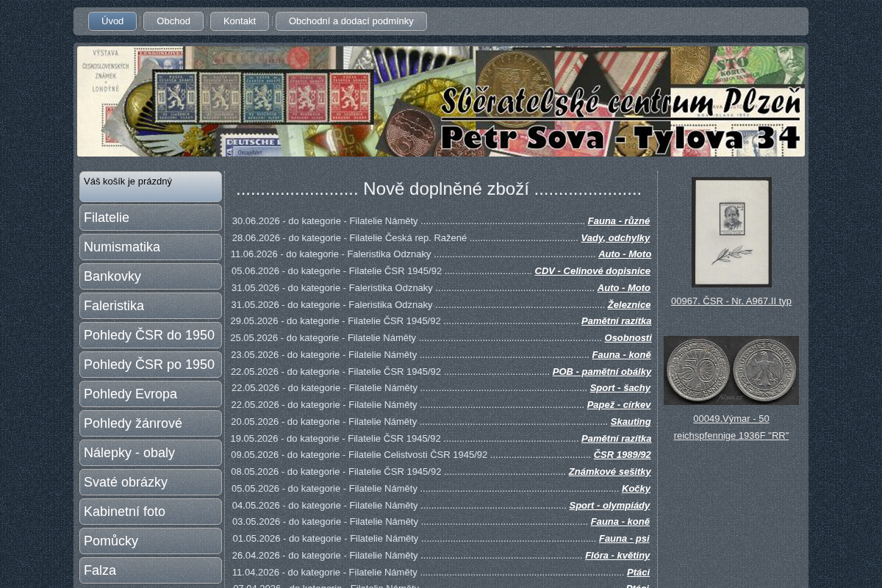Image resolution: width=882 pixels, height=588 pixels.
Task: Open the Nálepky - obaly category
Action: pos(151,453)
